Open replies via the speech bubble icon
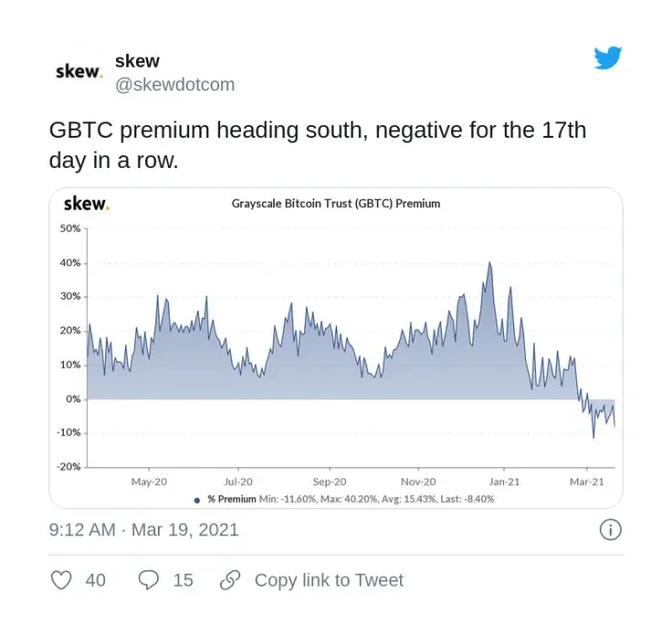Image resolution: width=672 pixels, height=635 pixels. pyautogui.click(x=148, y=580)
